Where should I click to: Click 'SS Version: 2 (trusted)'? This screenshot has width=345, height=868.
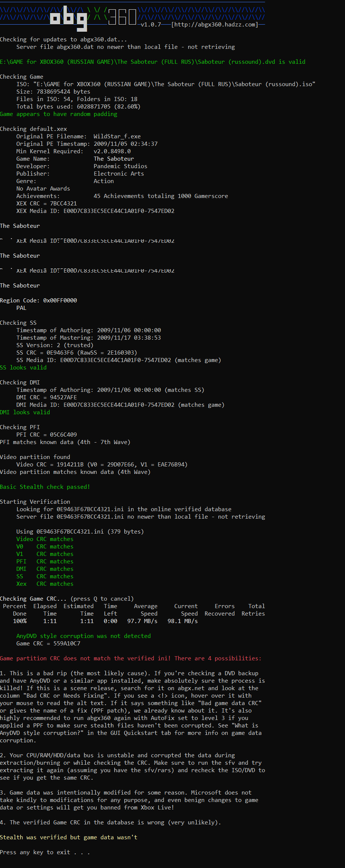pyautogui.click(x=55, y=345)
